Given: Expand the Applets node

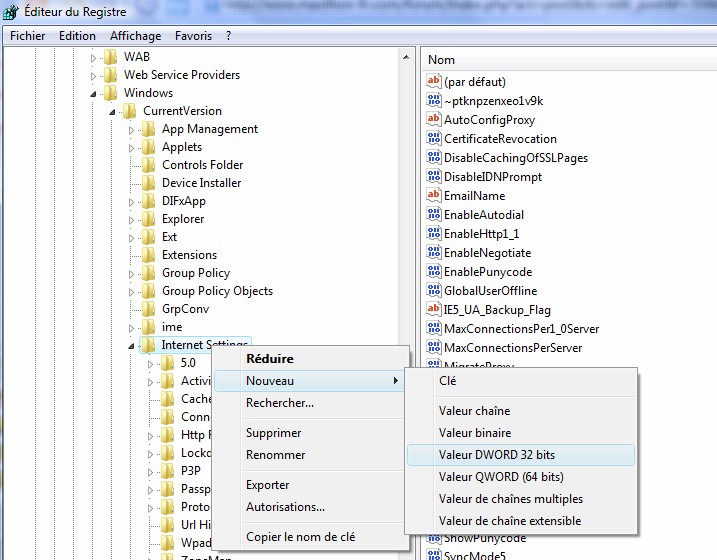Looking at the screenshot, I should click(131, 148).
